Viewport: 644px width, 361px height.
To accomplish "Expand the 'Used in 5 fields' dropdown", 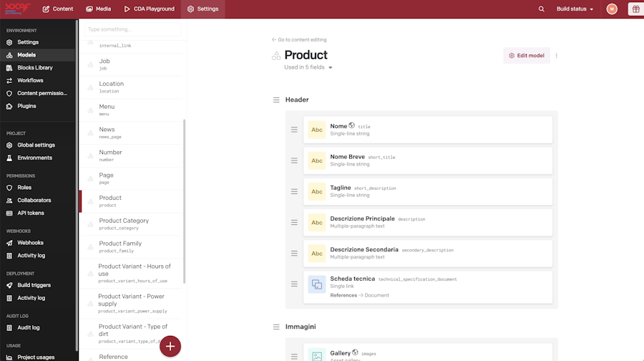I will [x=308, y=67].
